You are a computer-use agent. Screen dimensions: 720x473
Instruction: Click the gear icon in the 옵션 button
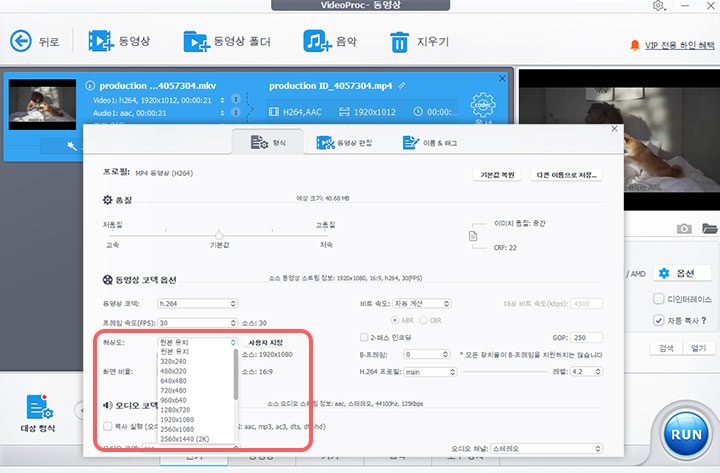point(664,273)
